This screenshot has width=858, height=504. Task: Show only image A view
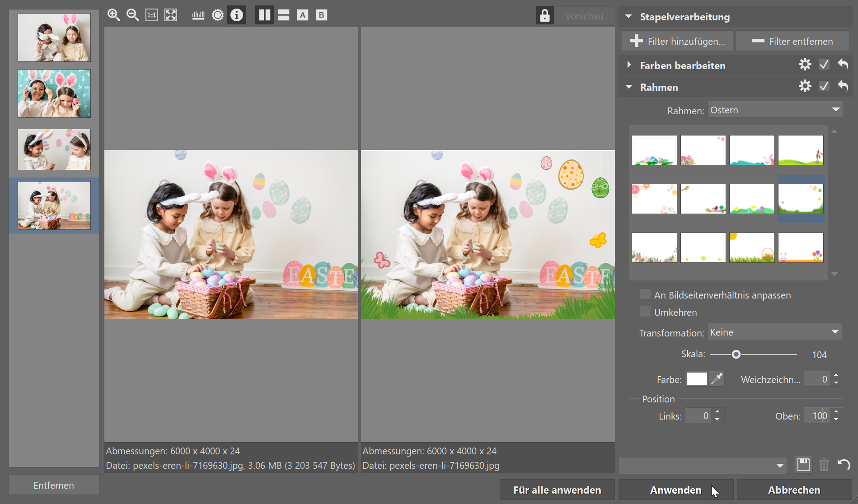coord(303,15)
